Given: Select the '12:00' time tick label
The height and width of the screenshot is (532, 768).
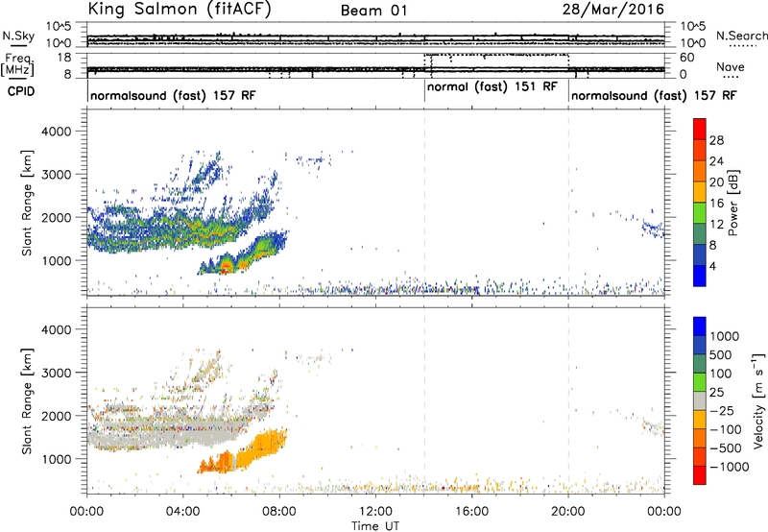Looking at the screenshot, I should [375, 512].
